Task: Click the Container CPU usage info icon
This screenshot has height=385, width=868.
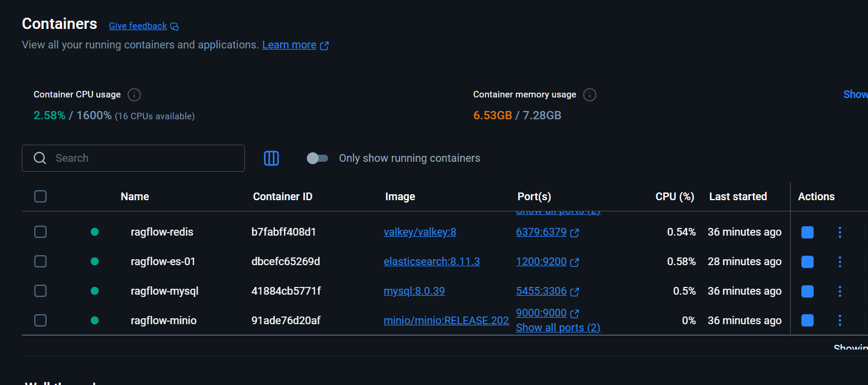Action: 135,94
